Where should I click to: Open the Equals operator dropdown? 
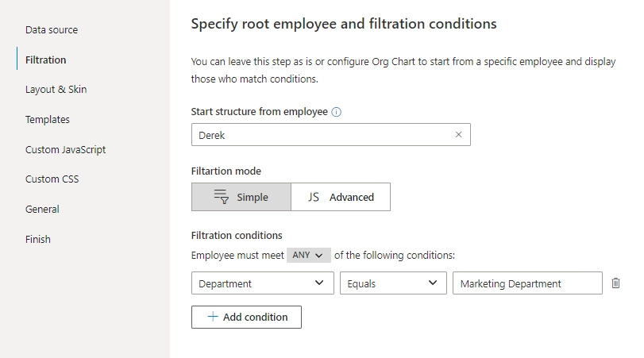point(393,283)
